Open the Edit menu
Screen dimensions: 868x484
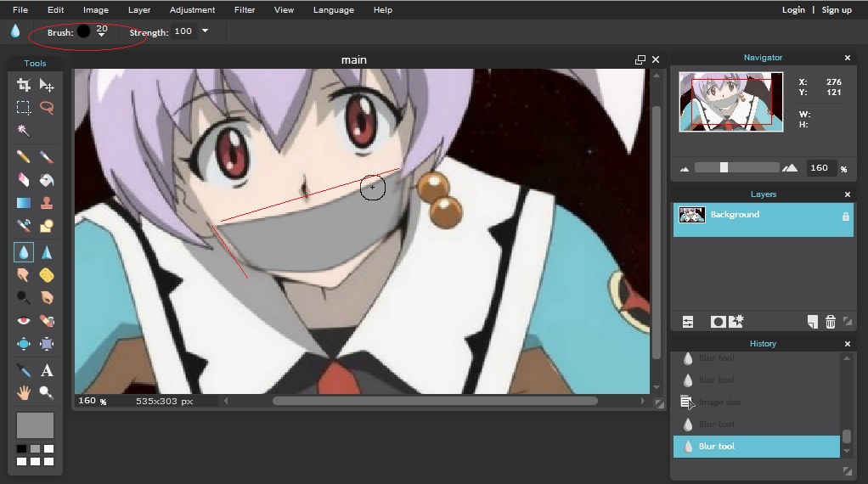point(55,9)
